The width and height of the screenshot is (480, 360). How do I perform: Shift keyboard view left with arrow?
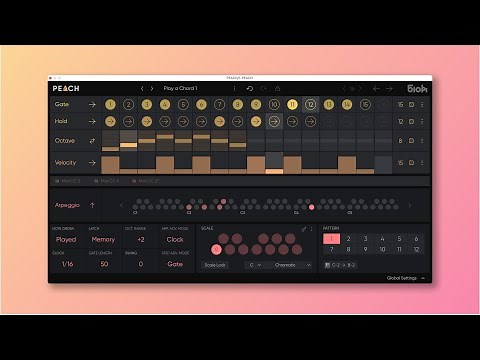(x=121, y=205)
